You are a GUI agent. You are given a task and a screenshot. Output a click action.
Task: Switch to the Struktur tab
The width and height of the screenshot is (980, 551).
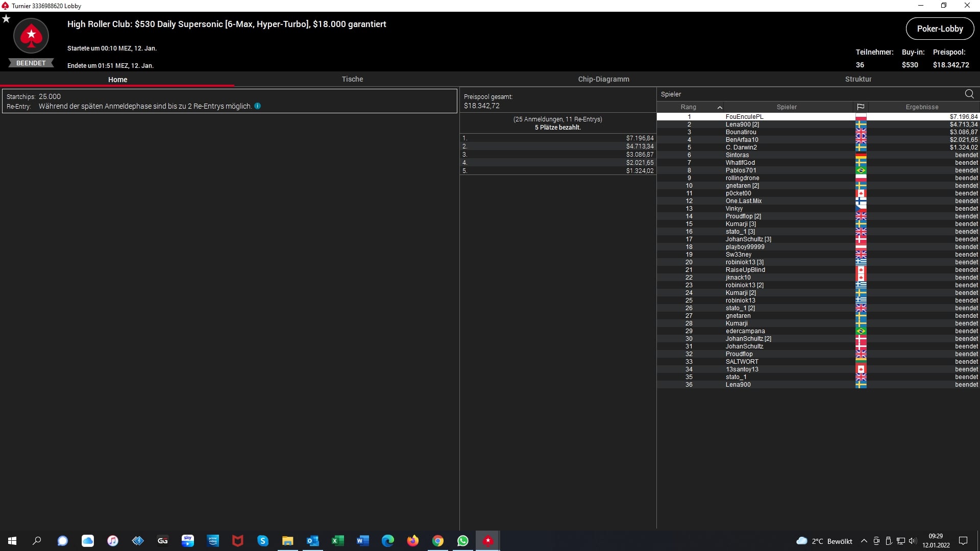[858, 79]
